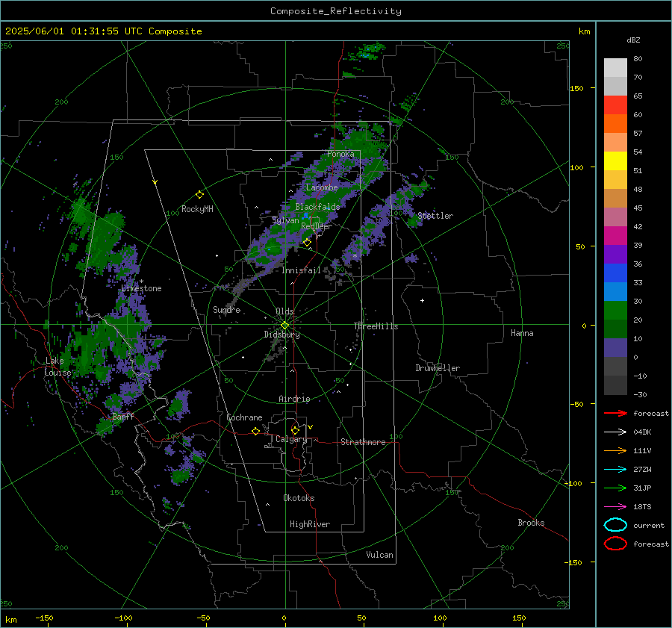Screen dimensions: 672x628
Task: Click the yellow diamond marker near RockyMH
Action: pos(199,195)
